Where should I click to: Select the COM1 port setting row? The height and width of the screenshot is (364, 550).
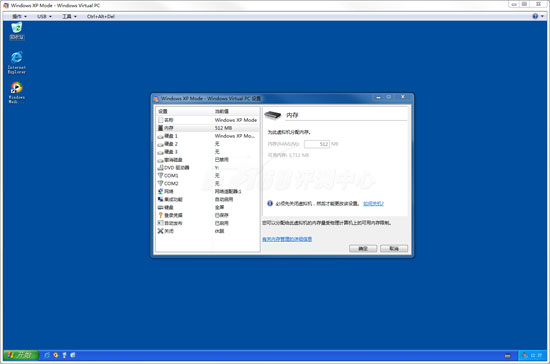click(207, 176)
